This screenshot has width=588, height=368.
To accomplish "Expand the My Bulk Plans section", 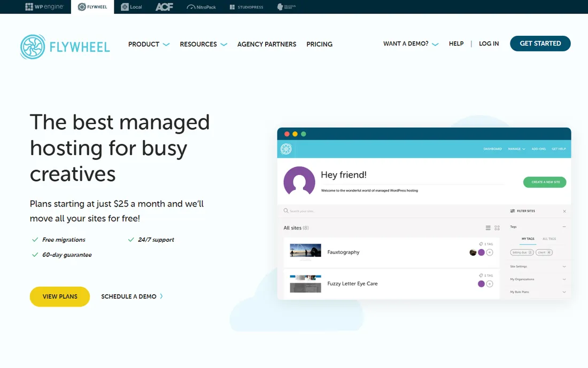I will (538, 292).
